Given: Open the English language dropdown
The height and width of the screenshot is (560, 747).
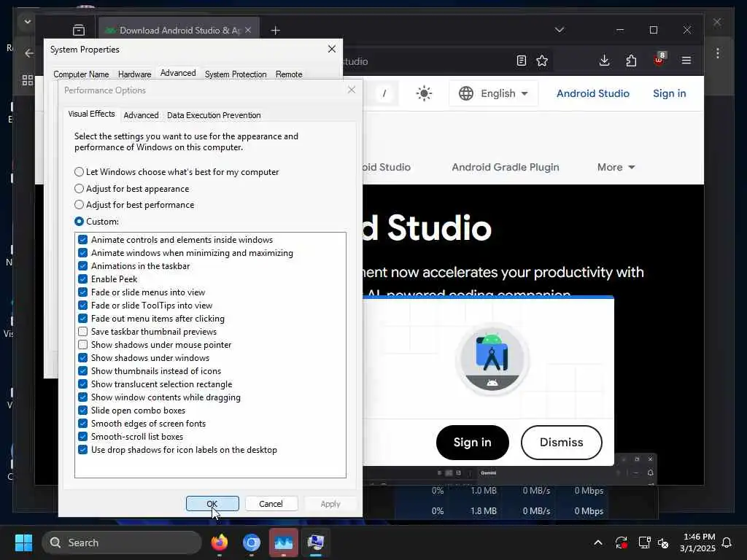Looking at the screenshot, I should [494, 93].
